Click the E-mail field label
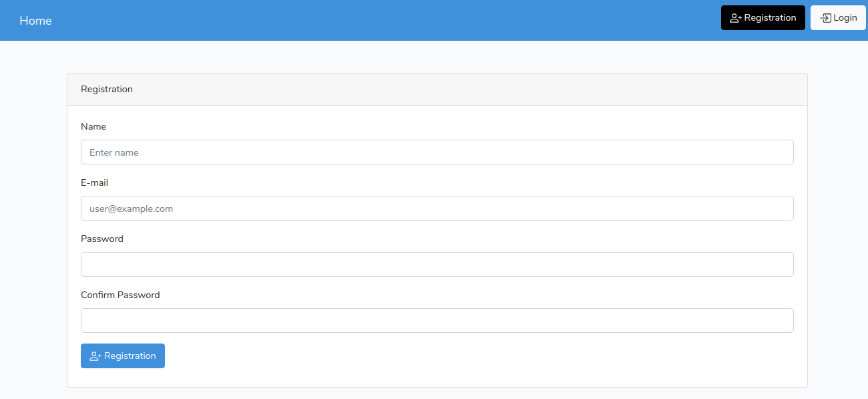868x399 pixels. point(93,182)
